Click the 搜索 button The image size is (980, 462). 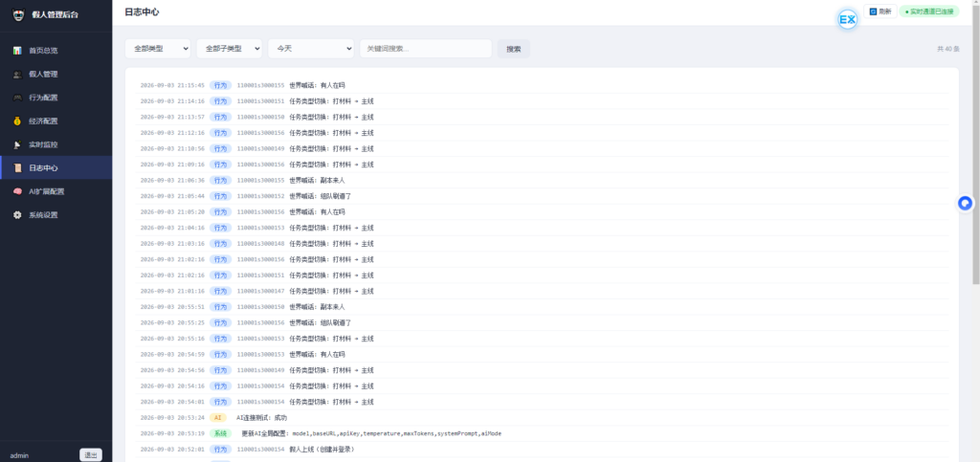(514, 49)
